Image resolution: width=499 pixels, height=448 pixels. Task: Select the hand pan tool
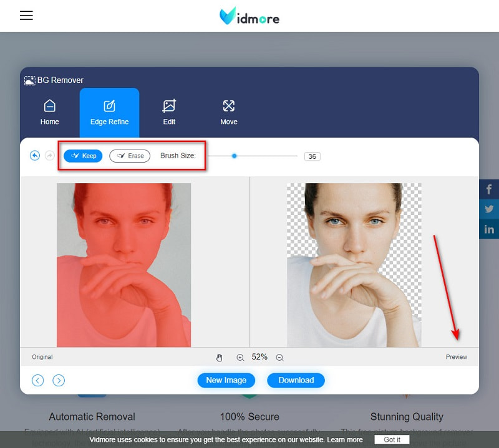[220, 358]
